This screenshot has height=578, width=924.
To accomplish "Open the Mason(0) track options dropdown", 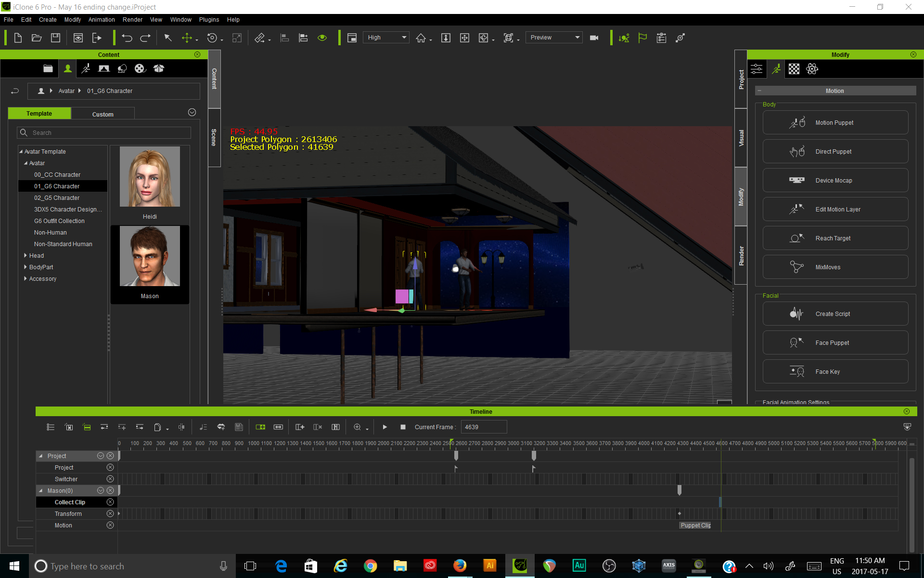I will [101, 490].
